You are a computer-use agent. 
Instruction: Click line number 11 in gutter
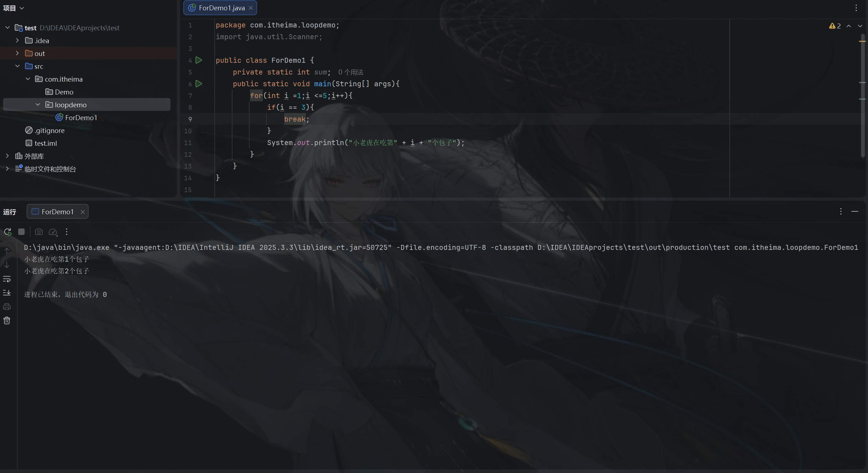(188, 143)
